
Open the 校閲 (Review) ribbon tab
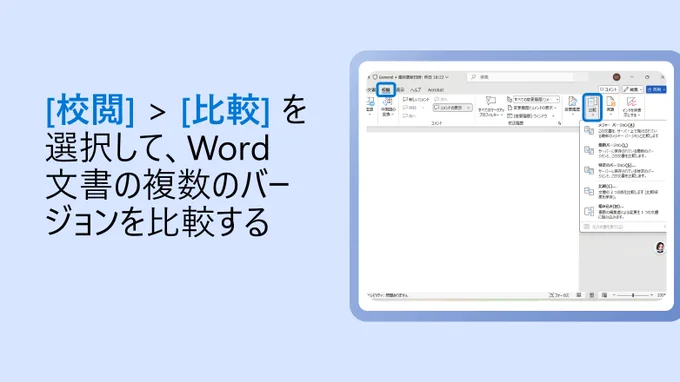pos(386,90)
